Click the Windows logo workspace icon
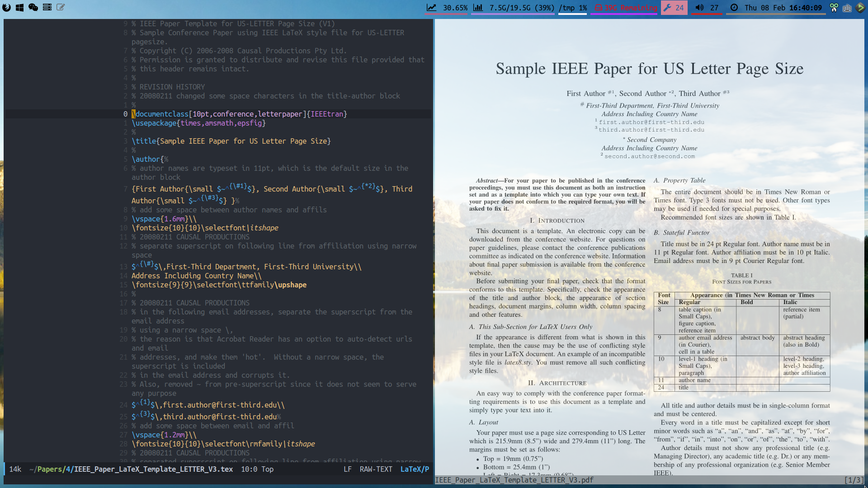 tap(20, 7)
